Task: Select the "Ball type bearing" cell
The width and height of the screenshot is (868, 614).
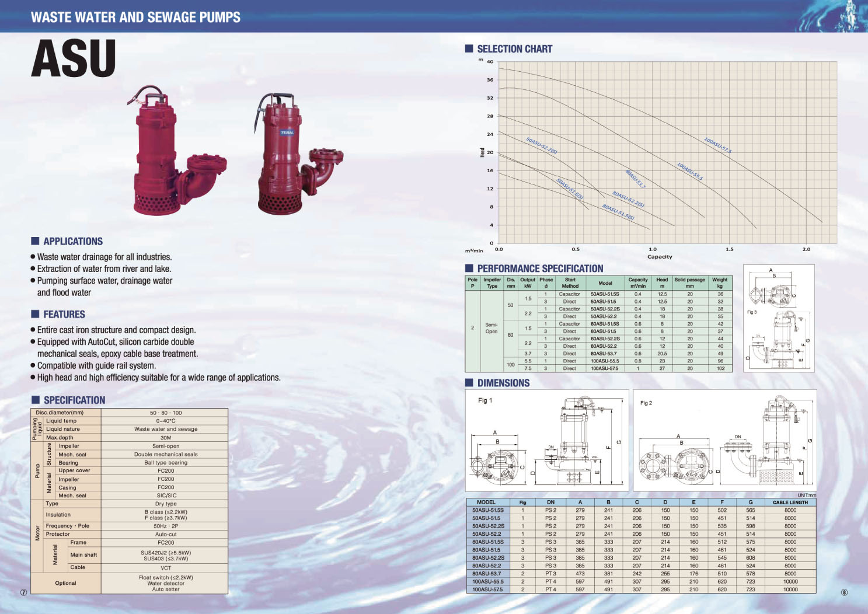Action: point(166,462)
